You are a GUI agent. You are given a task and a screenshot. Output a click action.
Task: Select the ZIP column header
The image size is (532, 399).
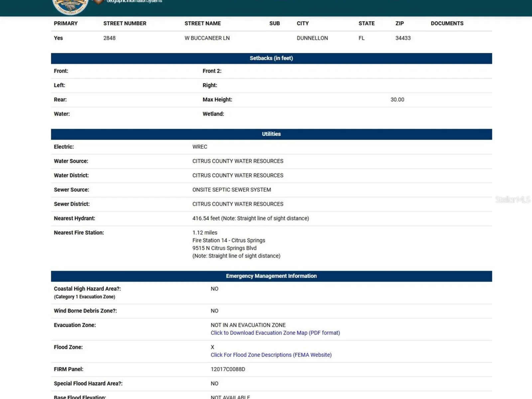click(x=400, y=23)
